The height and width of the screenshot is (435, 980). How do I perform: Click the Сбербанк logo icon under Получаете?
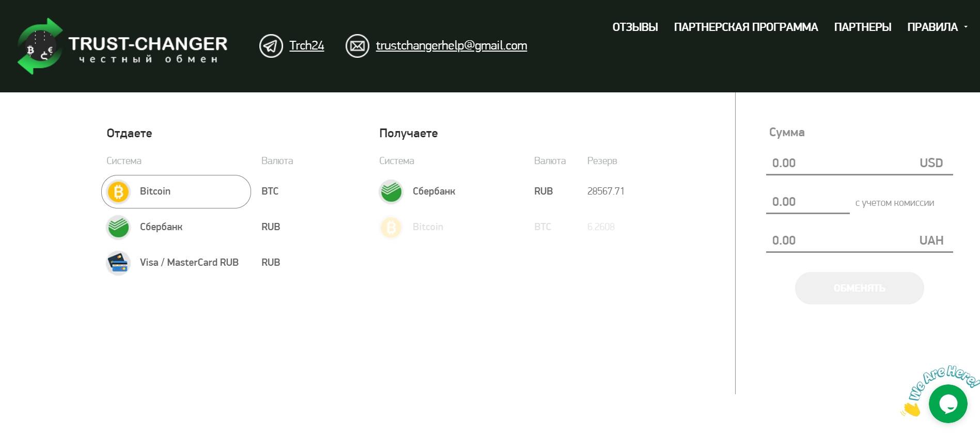[391, 191]
